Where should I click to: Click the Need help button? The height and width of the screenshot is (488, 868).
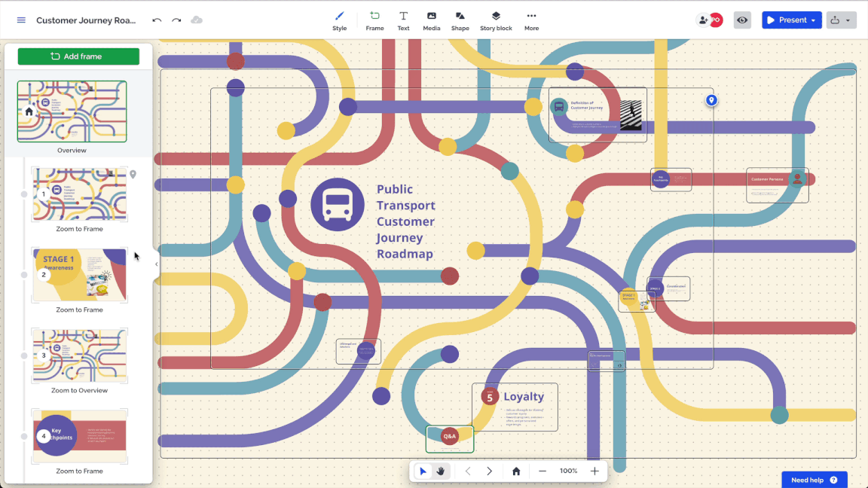point(814,480)
